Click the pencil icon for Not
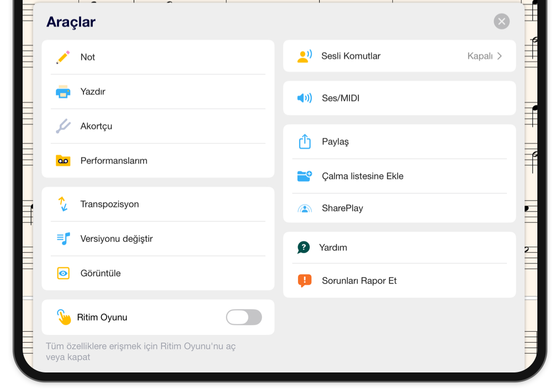The width and height of the screenshot is (560, 392). [x=63, y=57]
